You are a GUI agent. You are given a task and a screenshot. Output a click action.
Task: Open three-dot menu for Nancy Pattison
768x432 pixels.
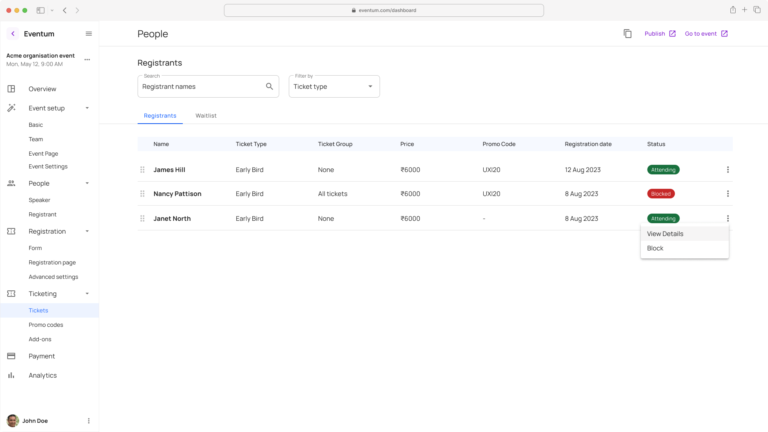(727, 194)
